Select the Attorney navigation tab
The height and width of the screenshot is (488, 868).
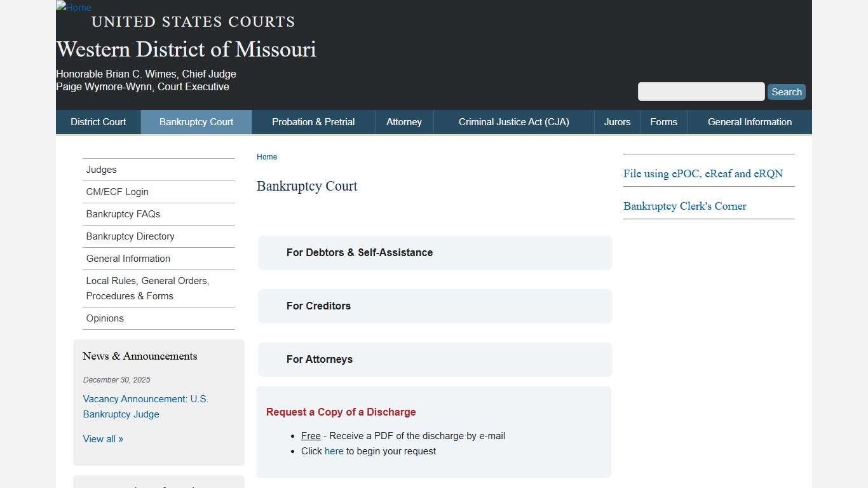tap(404, 121)
